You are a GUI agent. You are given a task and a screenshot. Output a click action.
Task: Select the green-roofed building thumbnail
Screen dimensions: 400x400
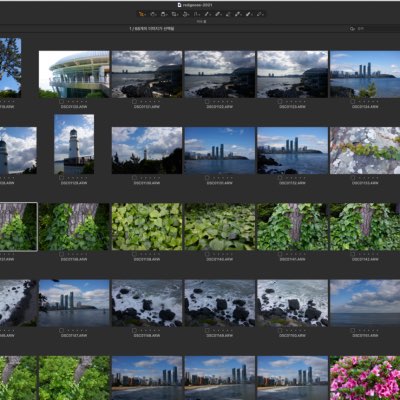pos(74,74)
